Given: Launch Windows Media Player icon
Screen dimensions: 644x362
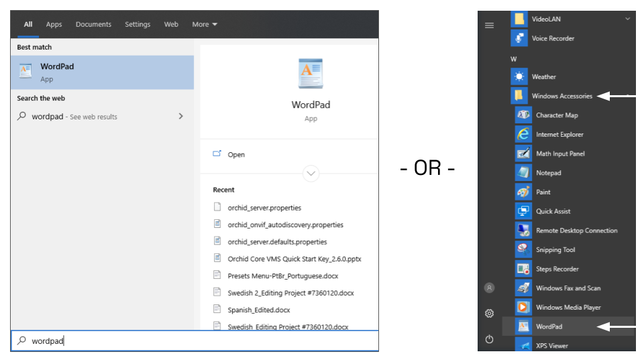Looking at the screenshot, I should 523,307.
